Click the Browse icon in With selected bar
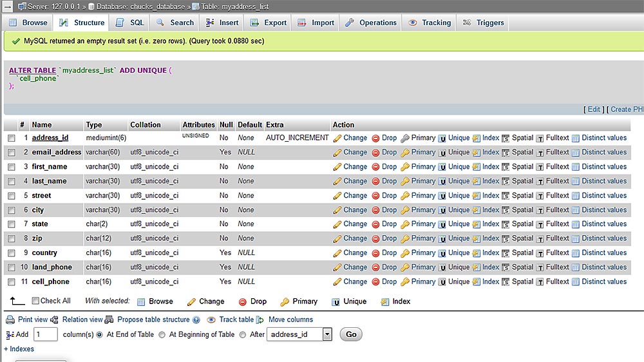The image size is (644, 362). click(141, 302)
